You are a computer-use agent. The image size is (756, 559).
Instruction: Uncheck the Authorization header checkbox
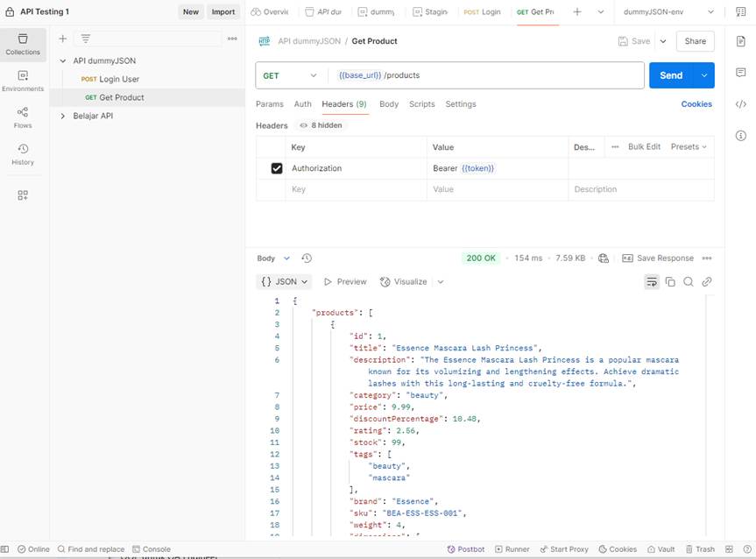(277, 168)
